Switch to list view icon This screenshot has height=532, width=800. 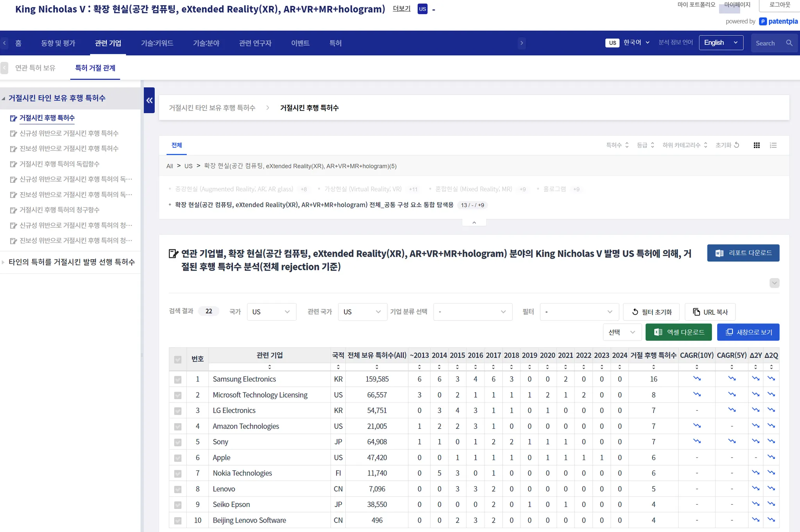773,145
